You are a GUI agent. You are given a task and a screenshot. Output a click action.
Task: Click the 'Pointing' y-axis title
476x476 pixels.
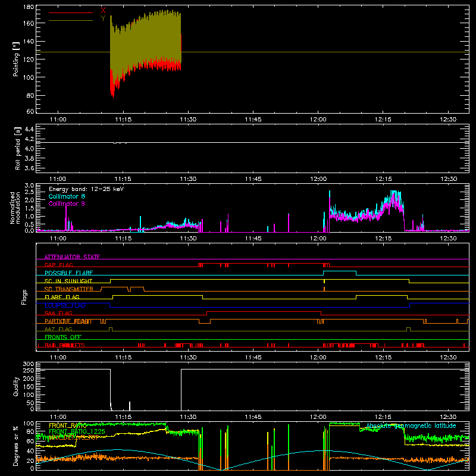tap(16, 59)
